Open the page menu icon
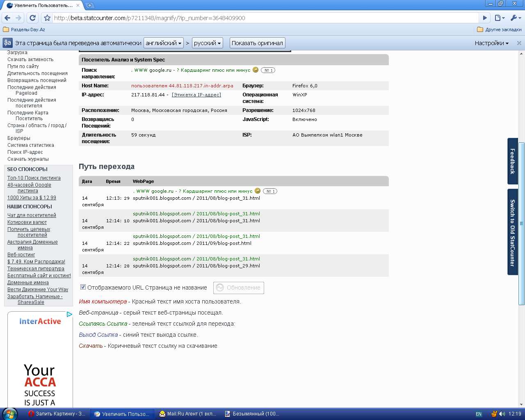525x420 pixels. tap(500, 18)
